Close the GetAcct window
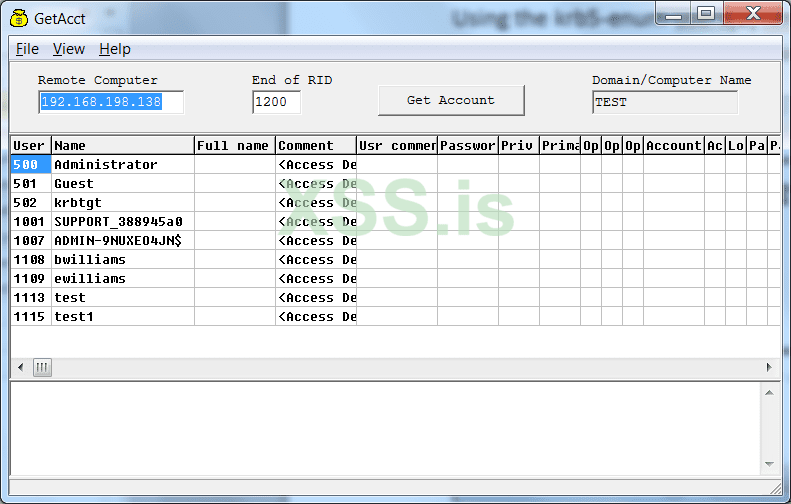The height and width of the screenshot is (504, 791). point(753,14)
